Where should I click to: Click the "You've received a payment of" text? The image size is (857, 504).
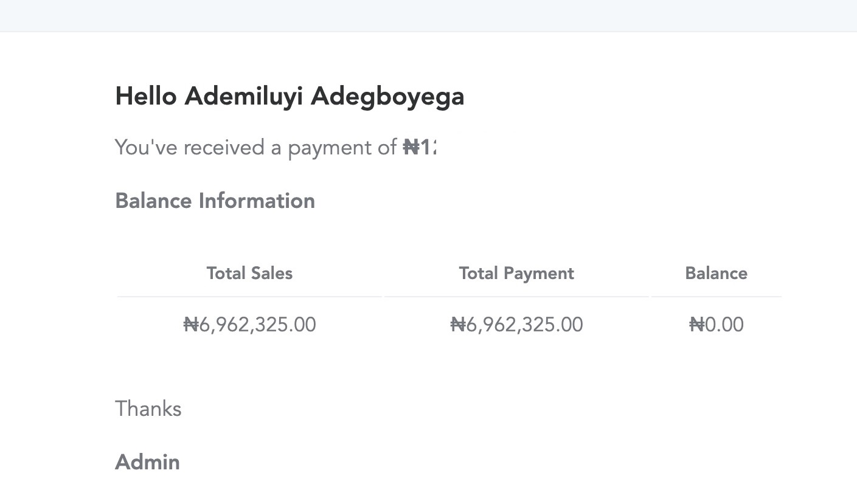point(255,148)
